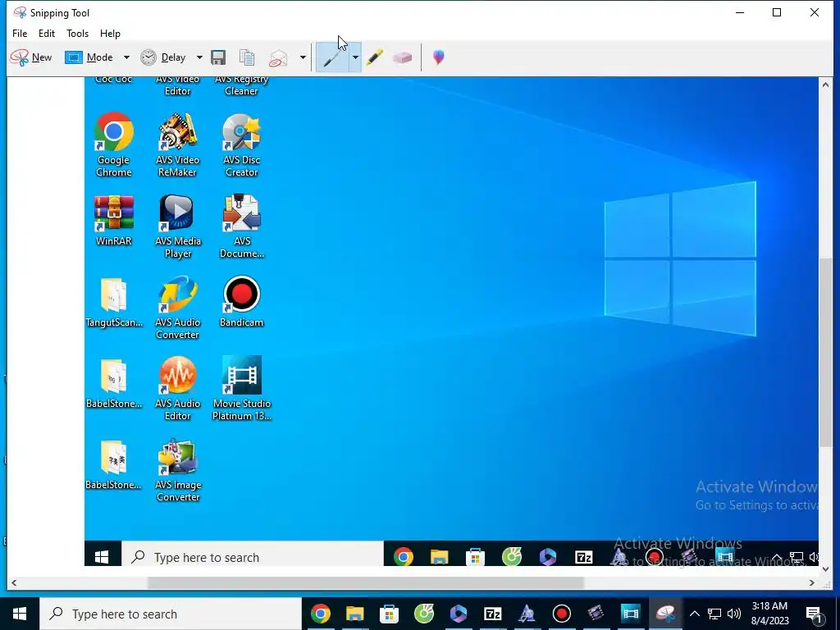This screenshot has height=630, width=840.
Task: Click the AVS Document Converter icon in the snip
Action: point(242,226)
